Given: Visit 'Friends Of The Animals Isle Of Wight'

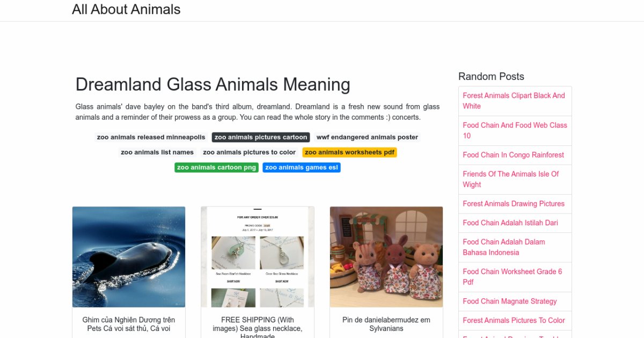Looking at the screenshot, I should tap(510, 179).
